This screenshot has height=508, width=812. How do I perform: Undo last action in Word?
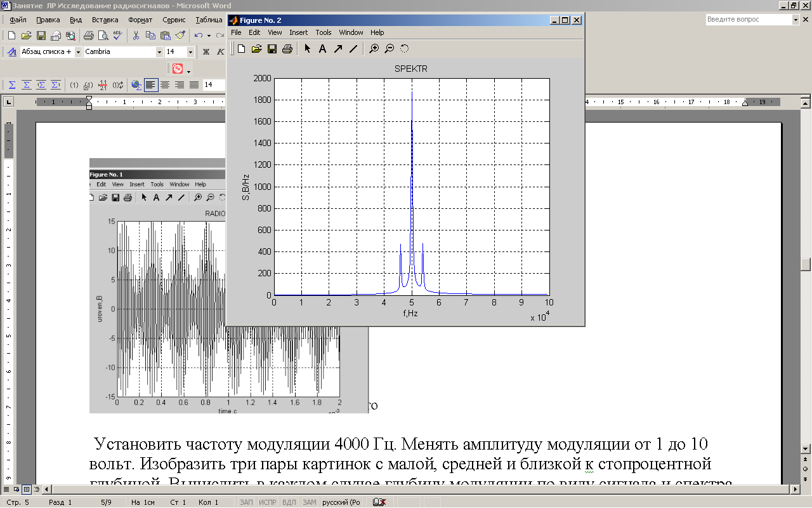tap(199, 36)
